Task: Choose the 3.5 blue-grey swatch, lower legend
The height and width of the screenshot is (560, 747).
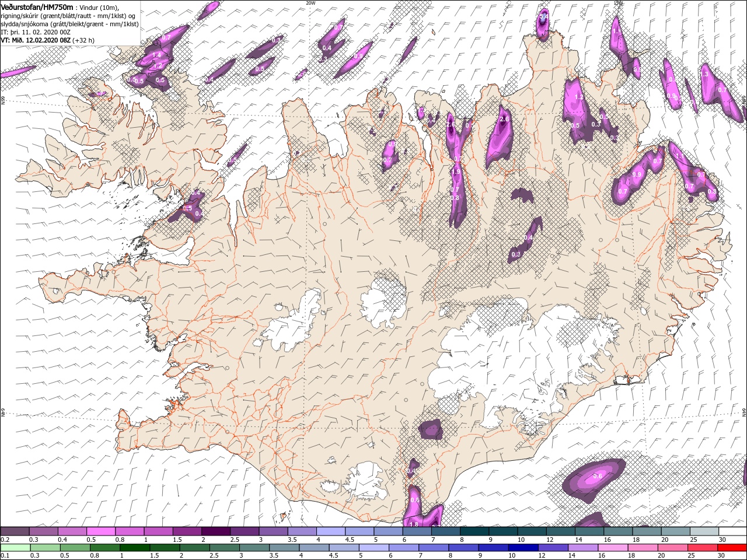Action: [284, 548]
